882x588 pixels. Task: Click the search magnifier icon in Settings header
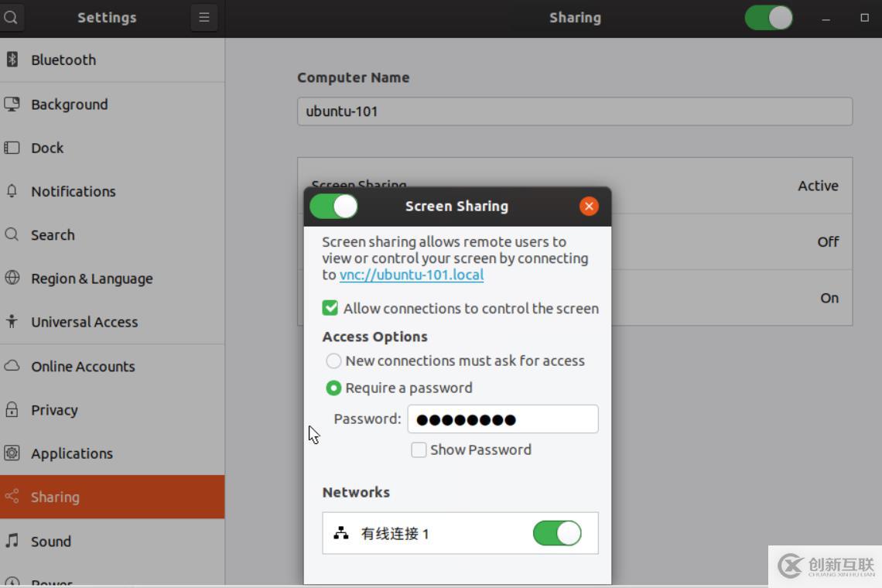pos(10,18)
